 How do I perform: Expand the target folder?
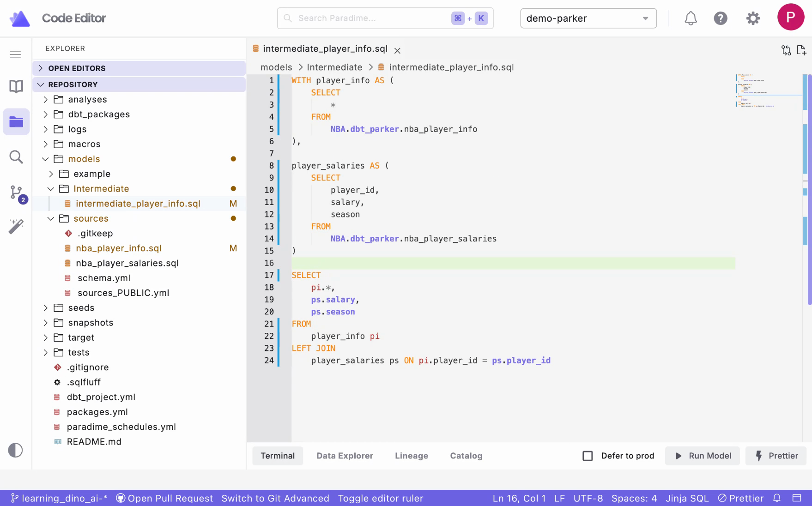tap(139, 337)
